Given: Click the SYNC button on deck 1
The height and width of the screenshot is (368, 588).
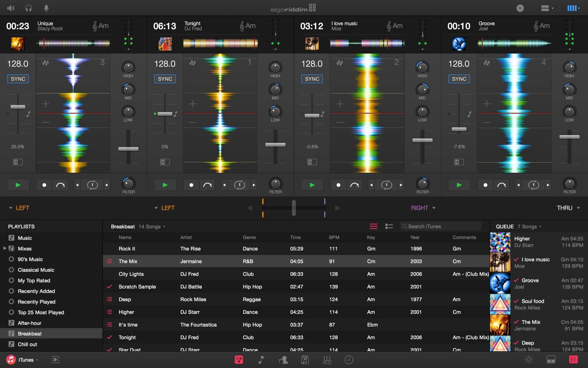Looking at the screenshot, I should point(165,78).
